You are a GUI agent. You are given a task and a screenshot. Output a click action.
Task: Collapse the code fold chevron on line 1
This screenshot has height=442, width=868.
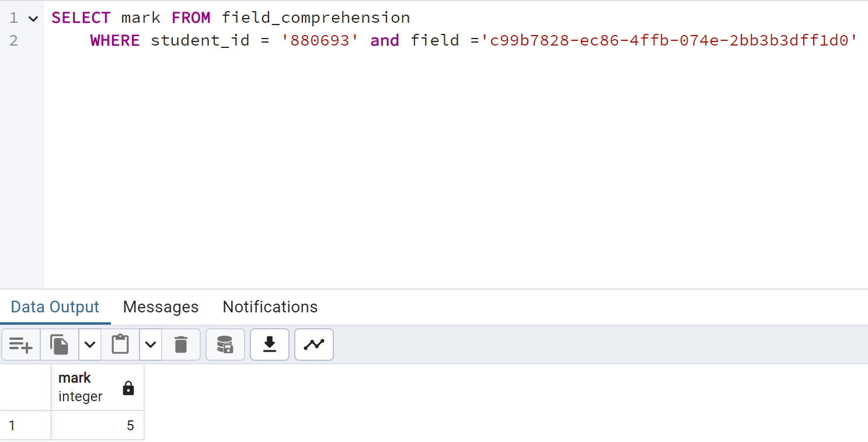click(33, 19)
